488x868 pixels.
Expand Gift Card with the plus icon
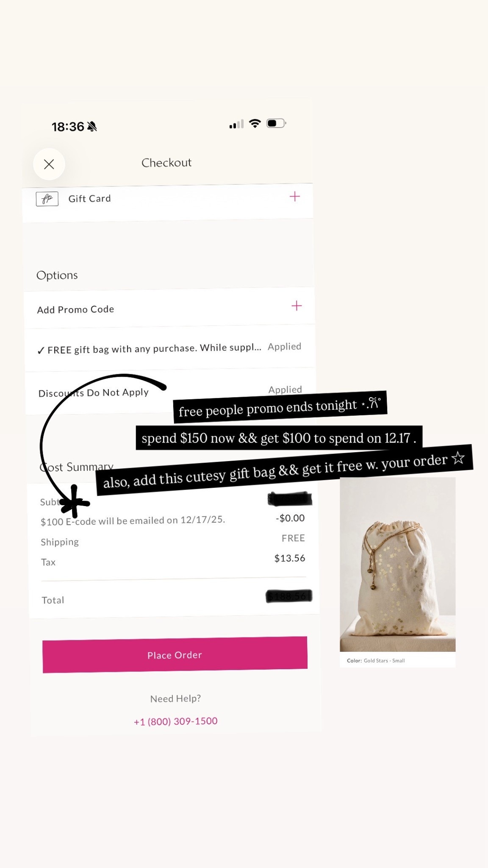coord(295,196)
